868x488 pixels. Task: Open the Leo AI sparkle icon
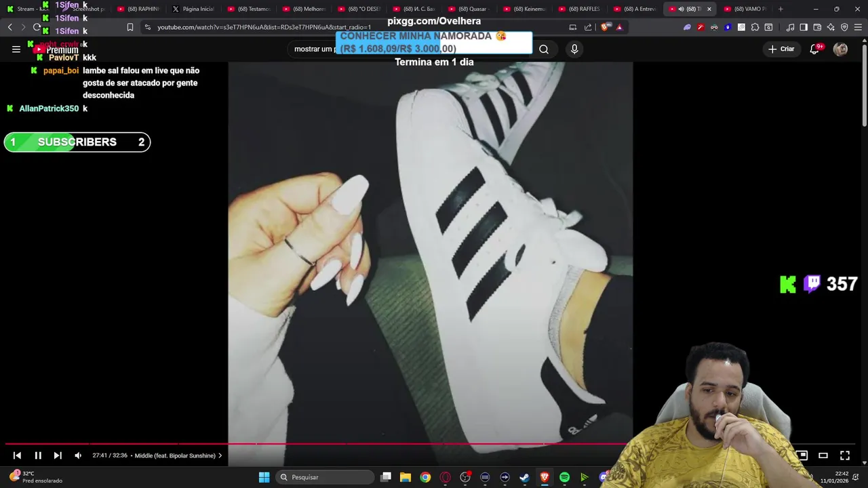click(x=831, y=27)
